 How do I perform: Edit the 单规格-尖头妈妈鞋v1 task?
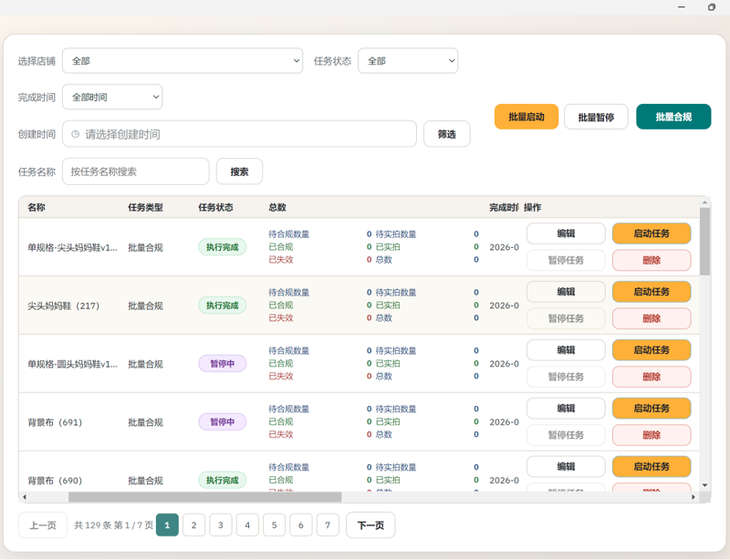point(566,233)
